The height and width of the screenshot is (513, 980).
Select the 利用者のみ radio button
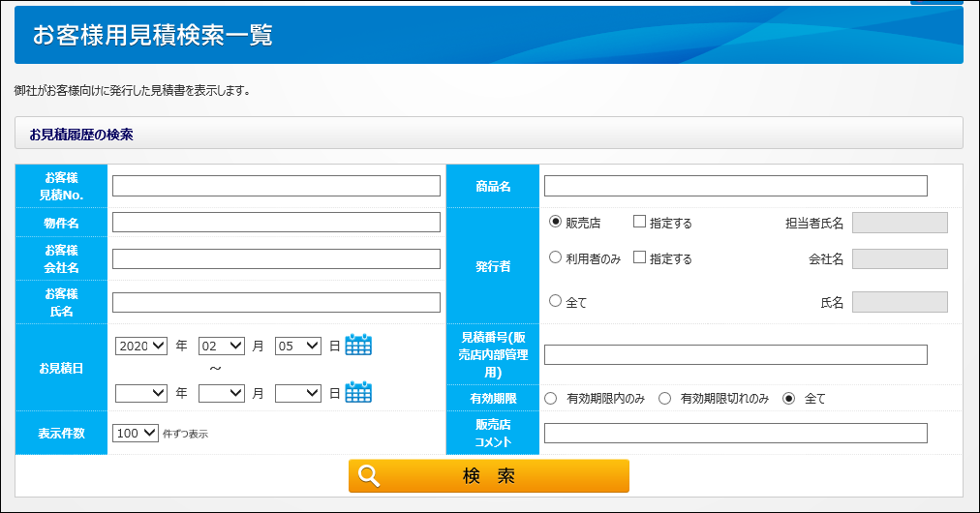556,257
